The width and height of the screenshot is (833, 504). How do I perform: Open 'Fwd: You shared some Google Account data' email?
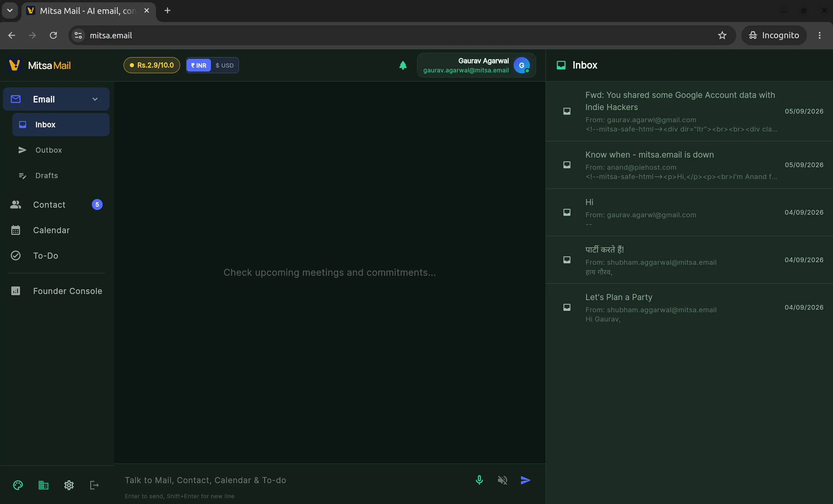pyautogui.click(x=689, y=111)
